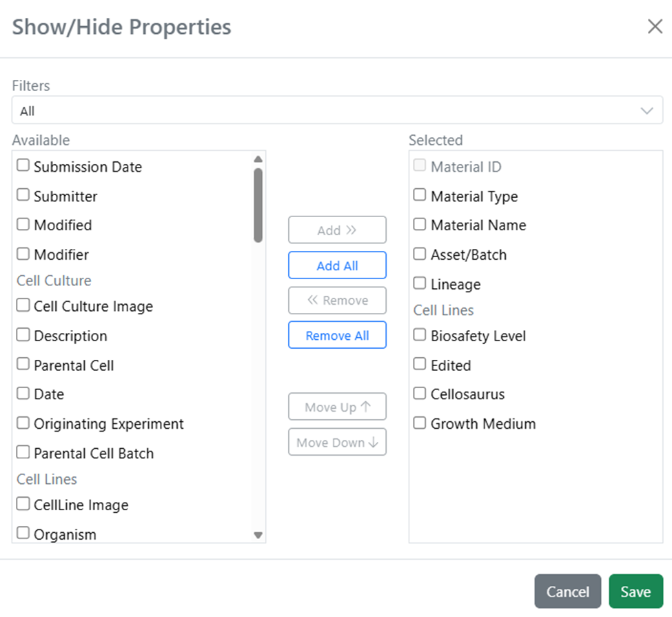The height and width of the screenshot is (617, 672).
Task: Click the scroll up arrow in Available list
Action: pos(258,159)
